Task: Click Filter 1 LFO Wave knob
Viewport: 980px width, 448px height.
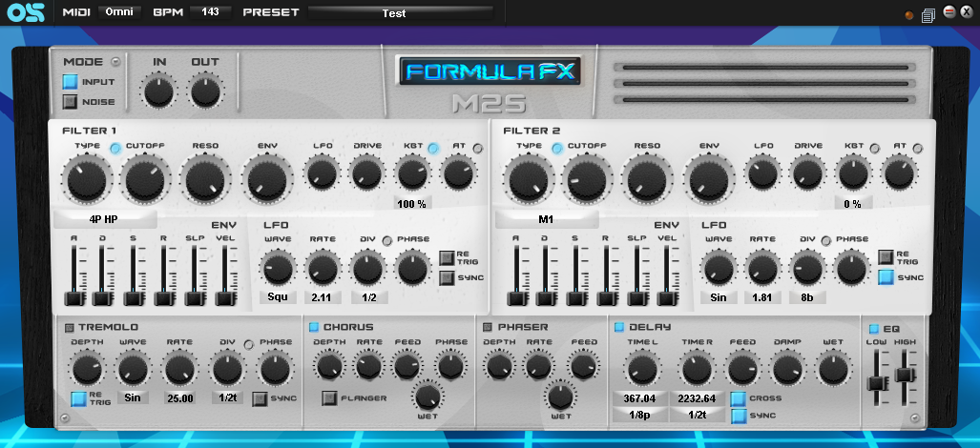Action: pos(278,269)
